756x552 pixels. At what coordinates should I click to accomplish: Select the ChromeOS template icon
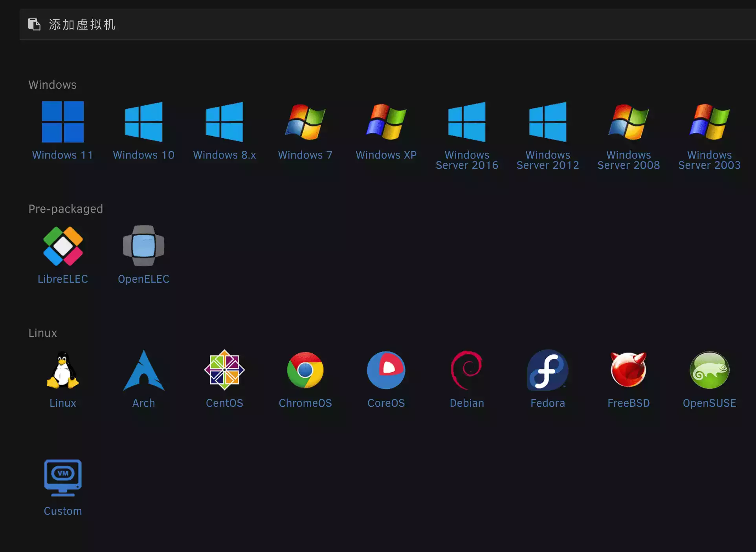[305, 370]
